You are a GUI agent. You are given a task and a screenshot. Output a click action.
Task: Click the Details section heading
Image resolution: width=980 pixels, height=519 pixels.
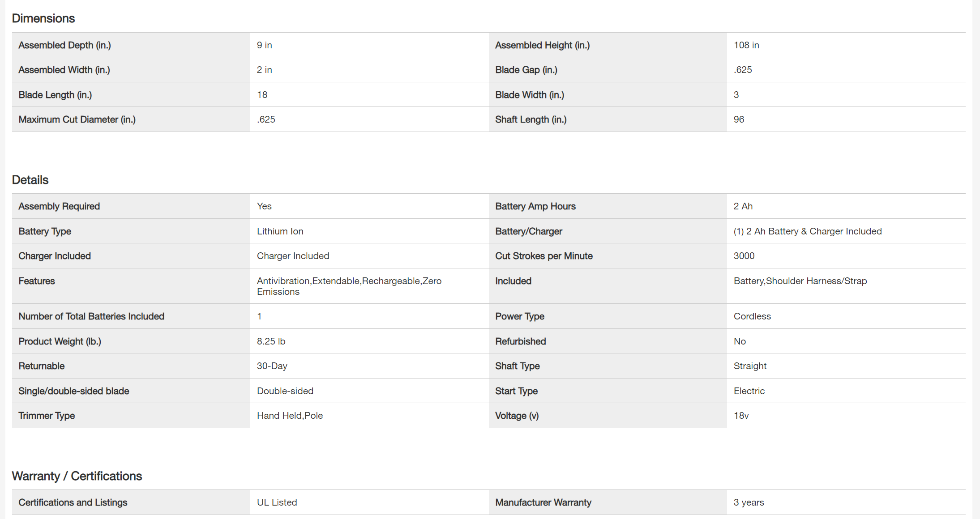(x=30, y=180)
